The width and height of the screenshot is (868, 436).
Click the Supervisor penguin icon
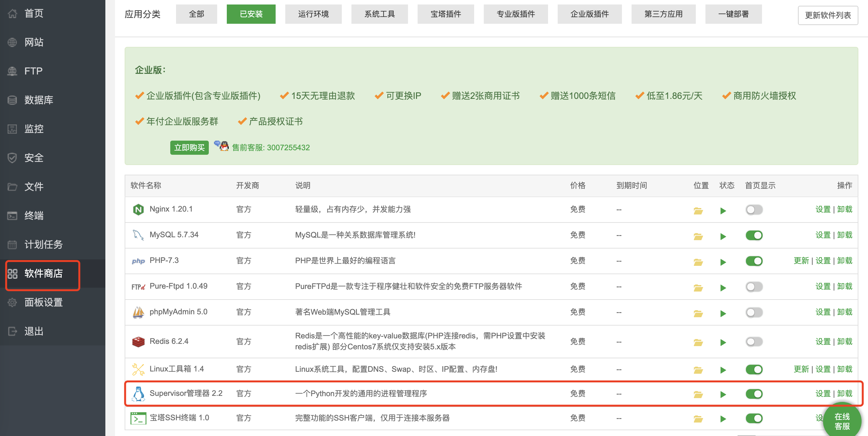tap(138, 394)
